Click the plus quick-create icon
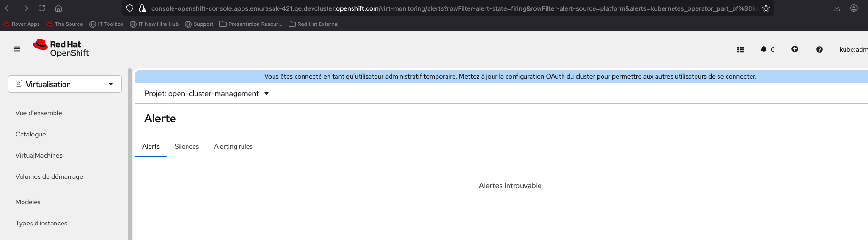Image resolution: width=868 pixels, height=240 pixels. tap(795, 49)
